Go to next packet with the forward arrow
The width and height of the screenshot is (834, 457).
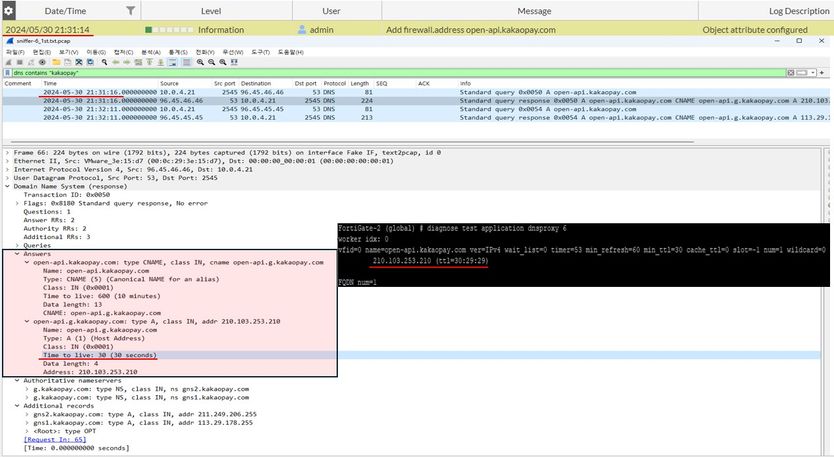tap(127, 62)
